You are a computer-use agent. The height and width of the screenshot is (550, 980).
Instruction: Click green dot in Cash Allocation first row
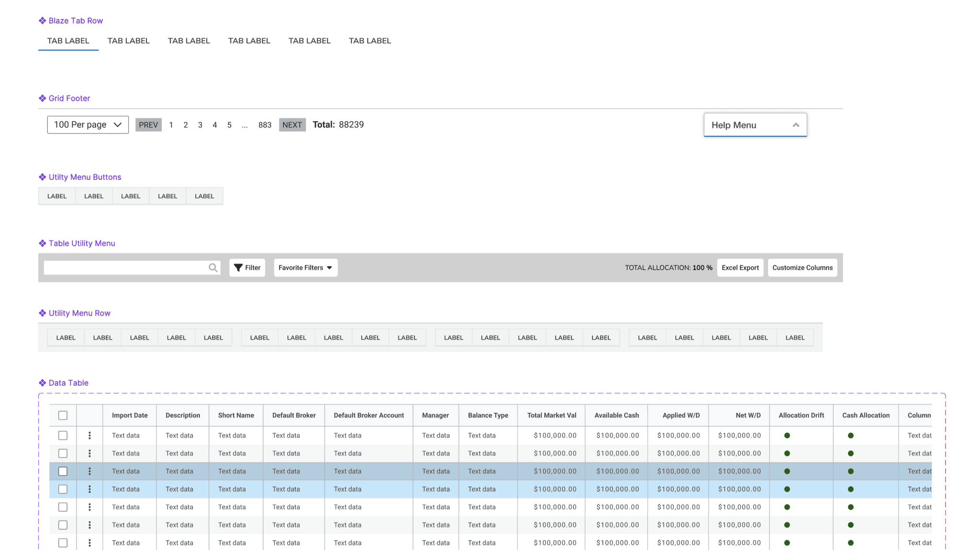(x=851, y=436)
